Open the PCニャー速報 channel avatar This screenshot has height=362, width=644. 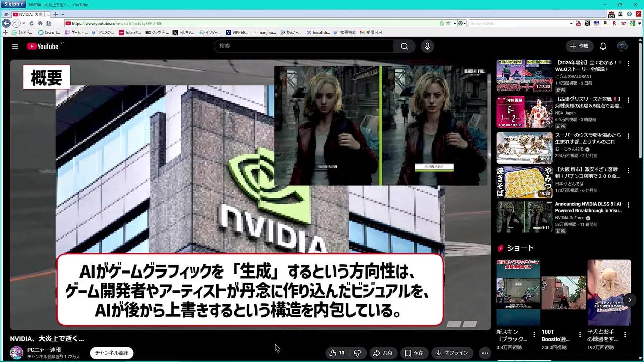pos(17,353)
